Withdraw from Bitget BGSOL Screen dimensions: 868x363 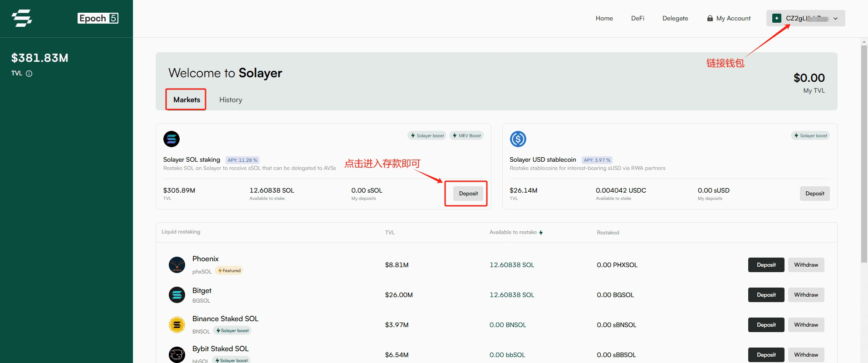point(806,295)
